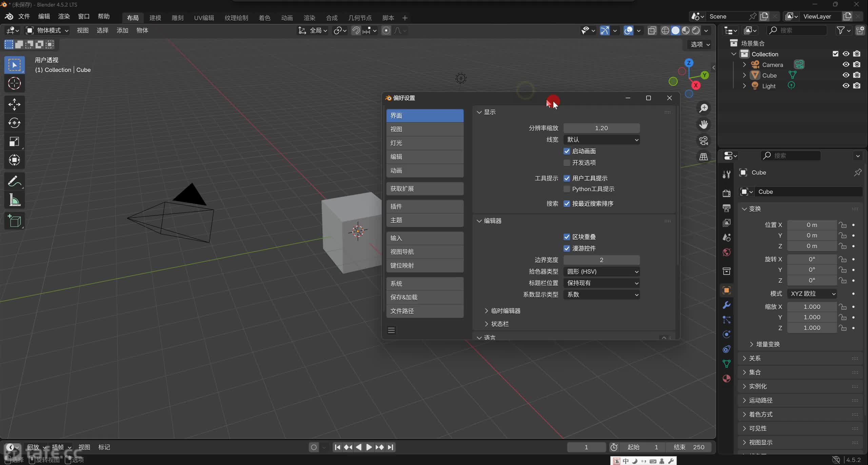Image resolution: width=868 pixels, height=465 pixels.
Task: Open the 插件 preferences section
Action: [x=425, y=206]
